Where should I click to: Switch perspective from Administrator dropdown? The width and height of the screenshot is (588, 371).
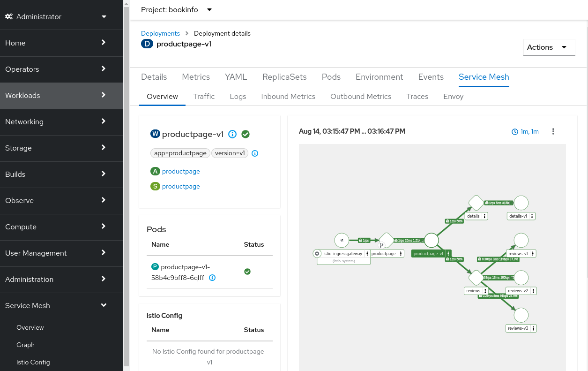[56, 17]
